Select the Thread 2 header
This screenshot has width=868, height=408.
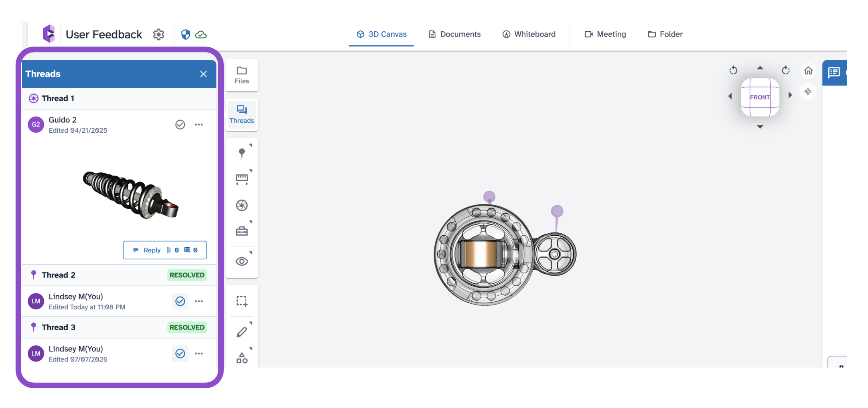coord(119,275)
